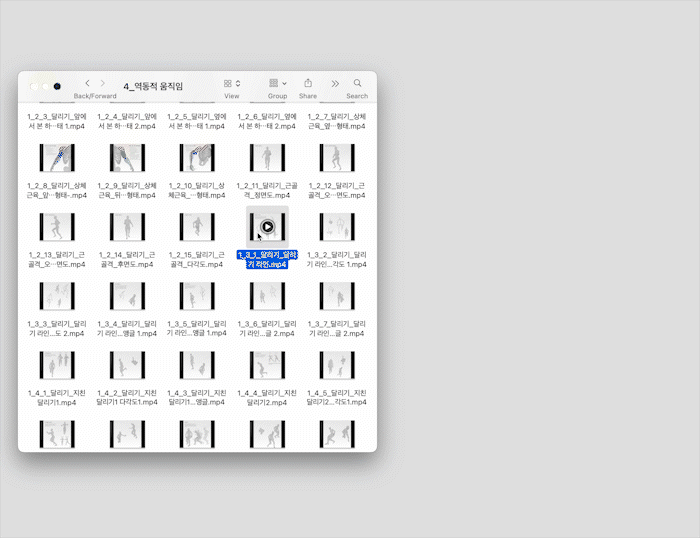Image resolution: width=700 pixels, height=538 pixels.
Task: Select the 1_2_11_달리기_근골격_정면도 video
Action: (267, 157)
